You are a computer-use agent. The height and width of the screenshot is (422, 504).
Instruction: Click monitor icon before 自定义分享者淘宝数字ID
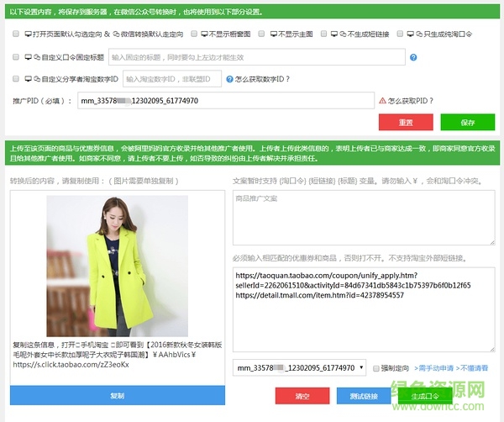pos(29,79)
